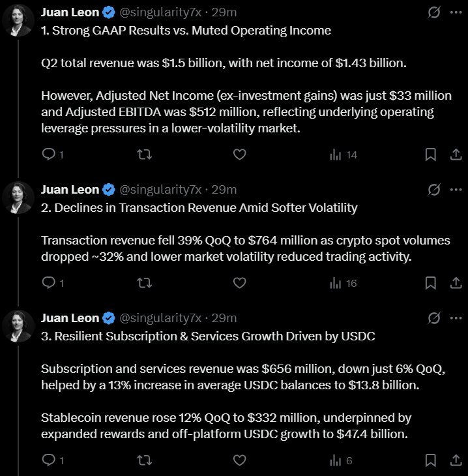
Task: View analytics count on the USDC tweet
Action: 344,460
